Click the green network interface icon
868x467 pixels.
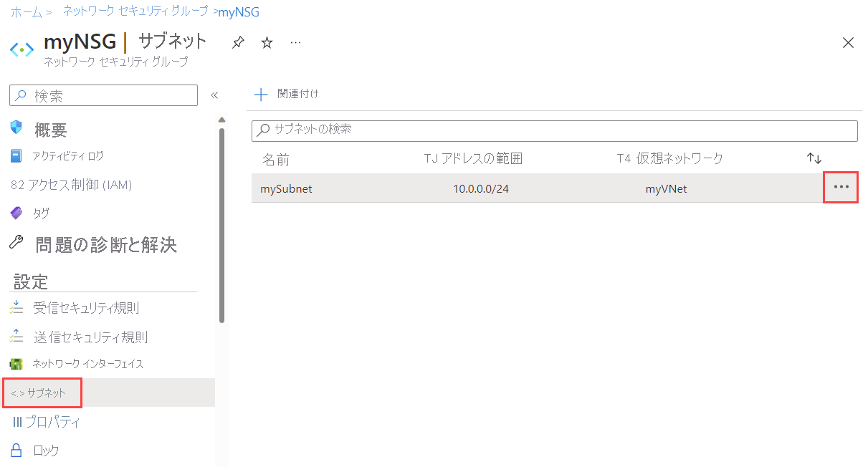16,364
